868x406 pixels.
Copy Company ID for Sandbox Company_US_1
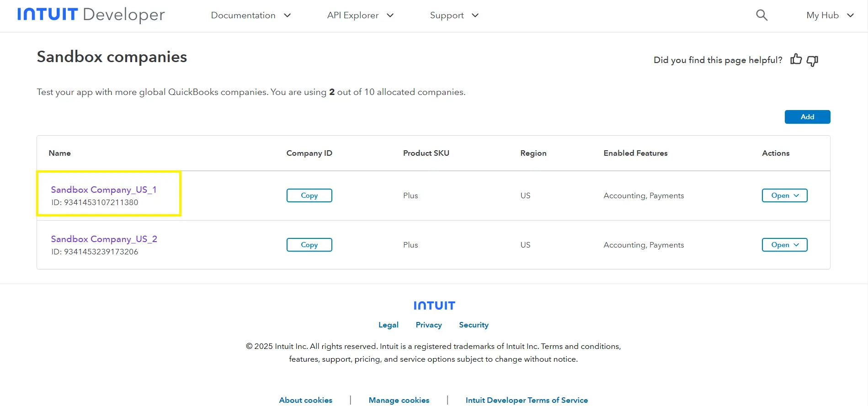[x=309, y=195]
